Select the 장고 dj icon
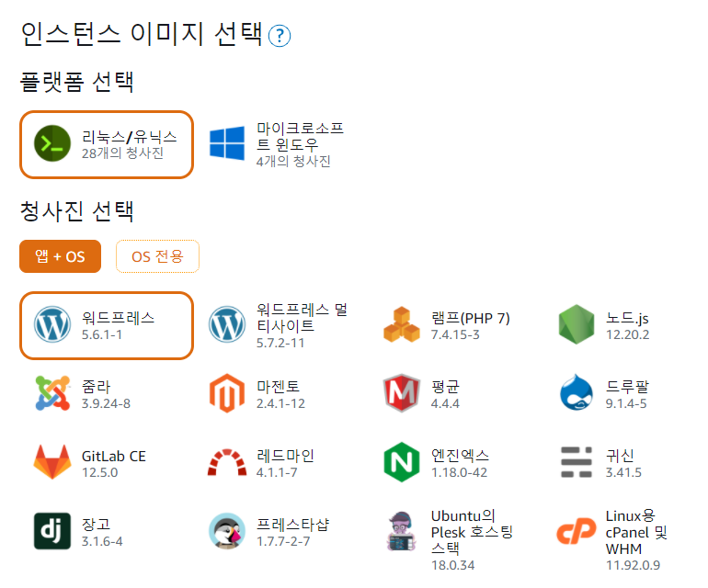The image size is (708, 588). 52,531
